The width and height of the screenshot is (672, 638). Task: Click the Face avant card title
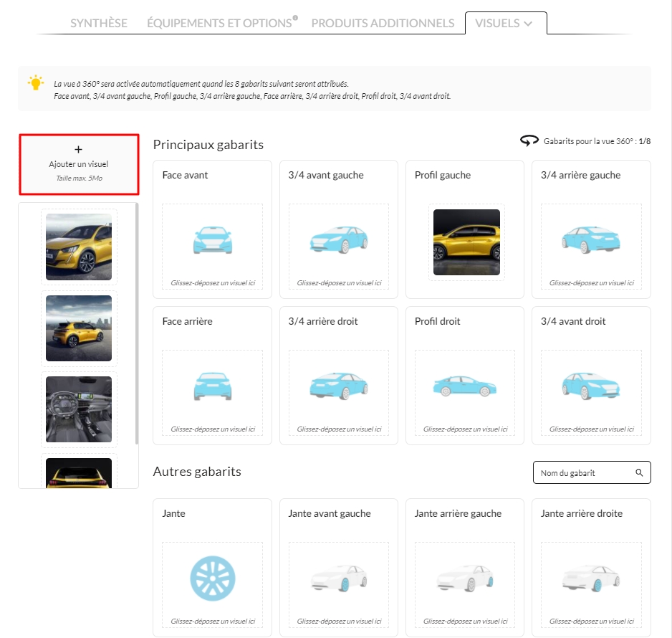pyautogui.click(x=185, y=175)
